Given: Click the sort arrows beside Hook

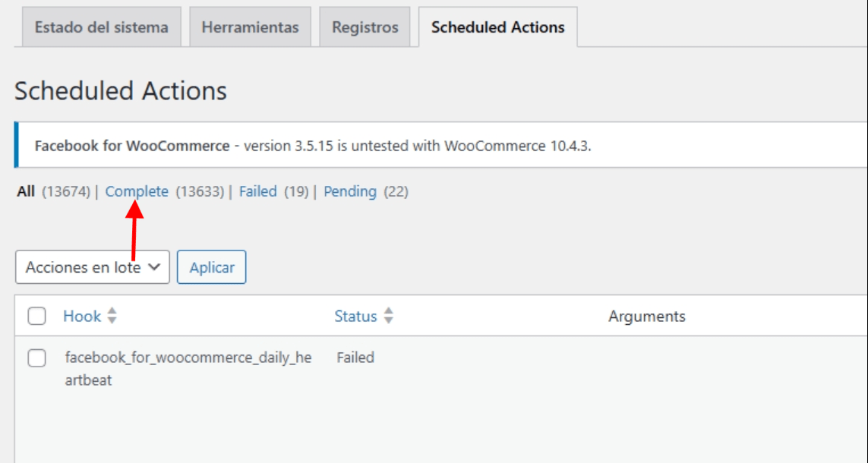Looking at the screenshot, I should point(112,317).
